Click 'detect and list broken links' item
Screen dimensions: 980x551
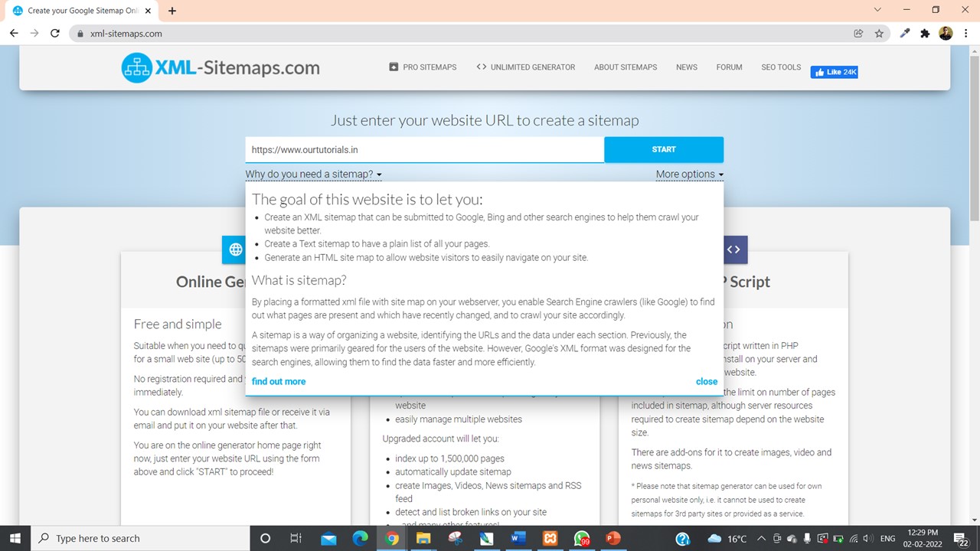point(471,512)
